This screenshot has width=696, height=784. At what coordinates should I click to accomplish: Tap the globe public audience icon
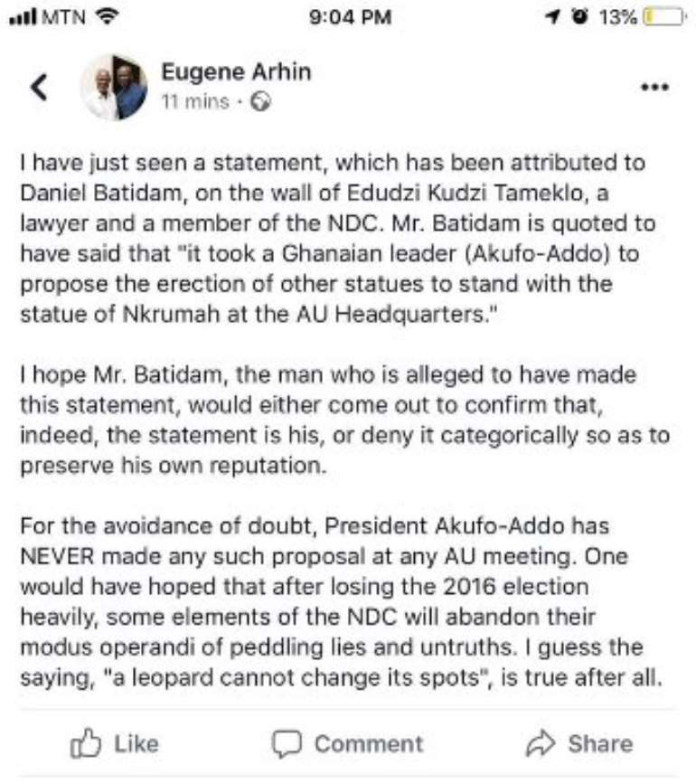pos(260,102)
